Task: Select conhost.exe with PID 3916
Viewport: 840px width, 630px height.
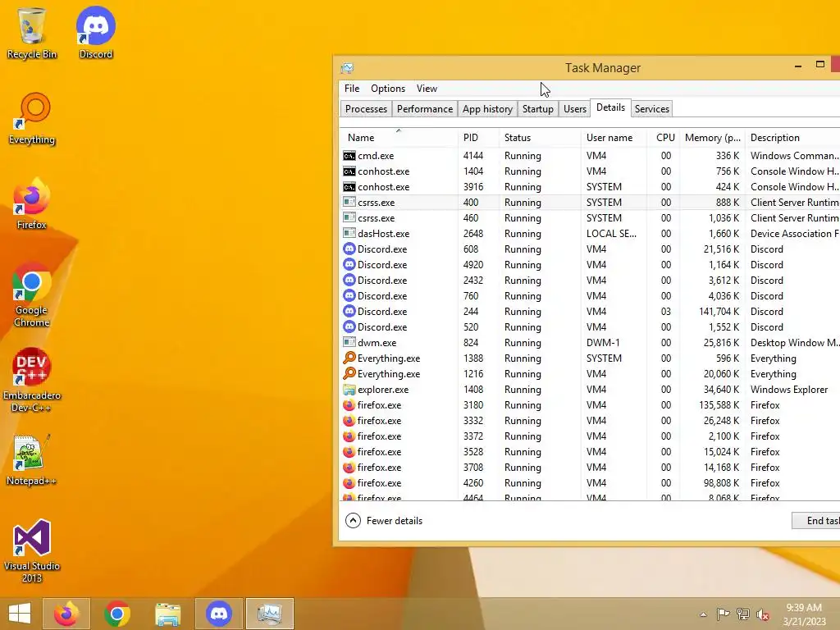Action: pos(590,187)
